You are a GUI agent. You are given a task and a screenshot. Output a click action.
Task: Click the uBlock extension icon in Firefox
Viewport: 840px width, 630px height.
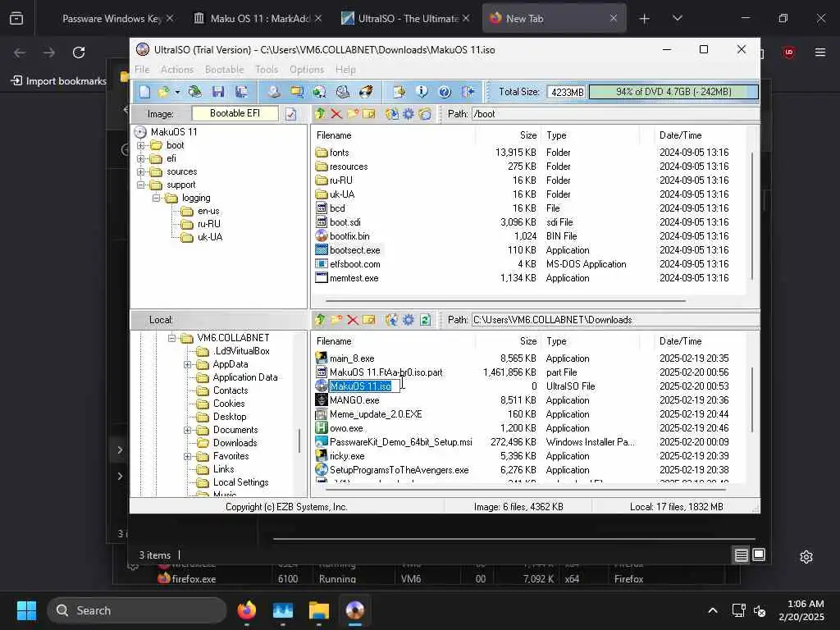[x=788, y=52]
